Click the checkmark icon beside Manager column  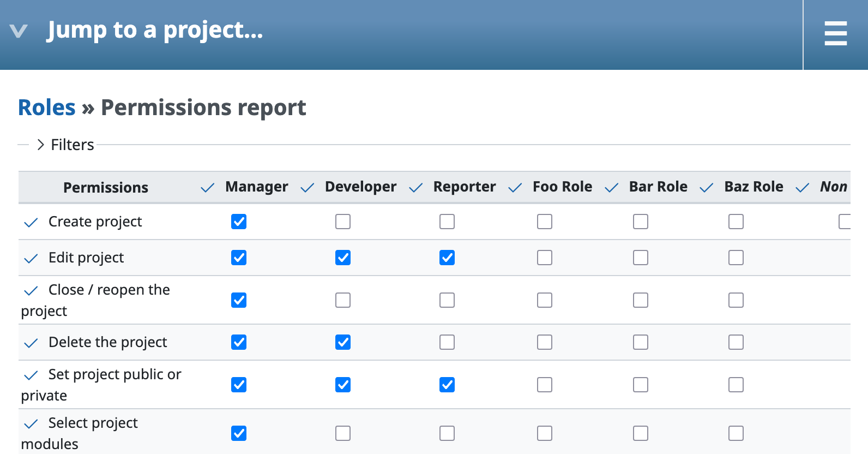point(207,188)
